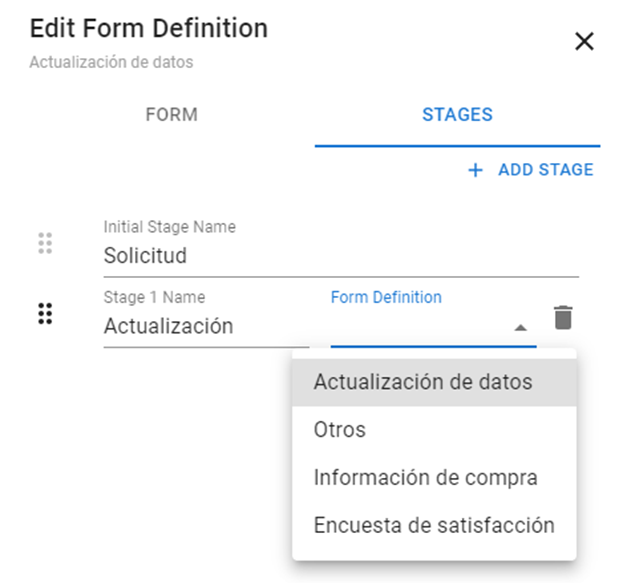Close the Edit Form Definition dialog
The height and width of the screenshot is (583, 631).
tap(584, 41)
